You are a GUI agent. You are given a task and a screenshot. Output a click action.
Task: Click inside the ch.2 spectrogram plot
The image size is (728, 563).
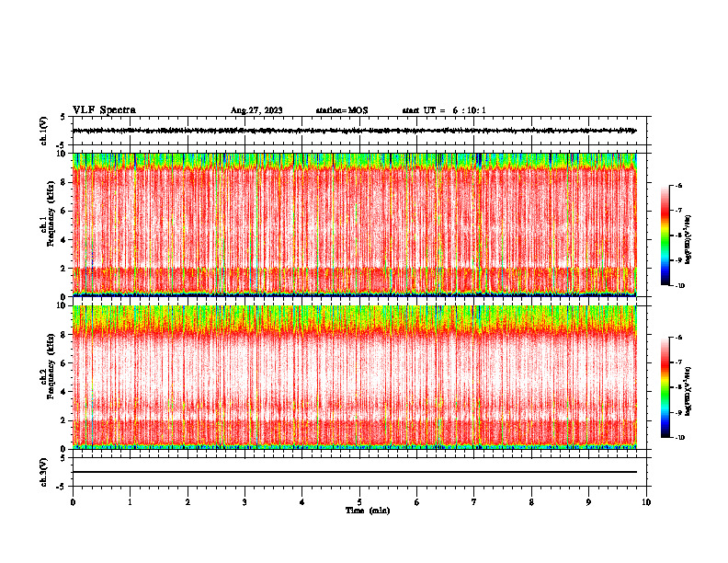pyautogui.click(x=355, y=377)
